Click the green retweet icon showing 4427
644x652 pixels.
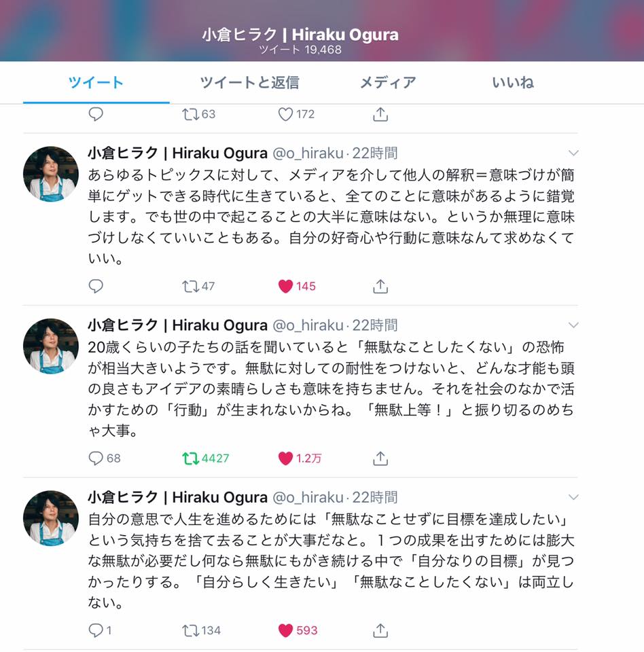[190, 458]
